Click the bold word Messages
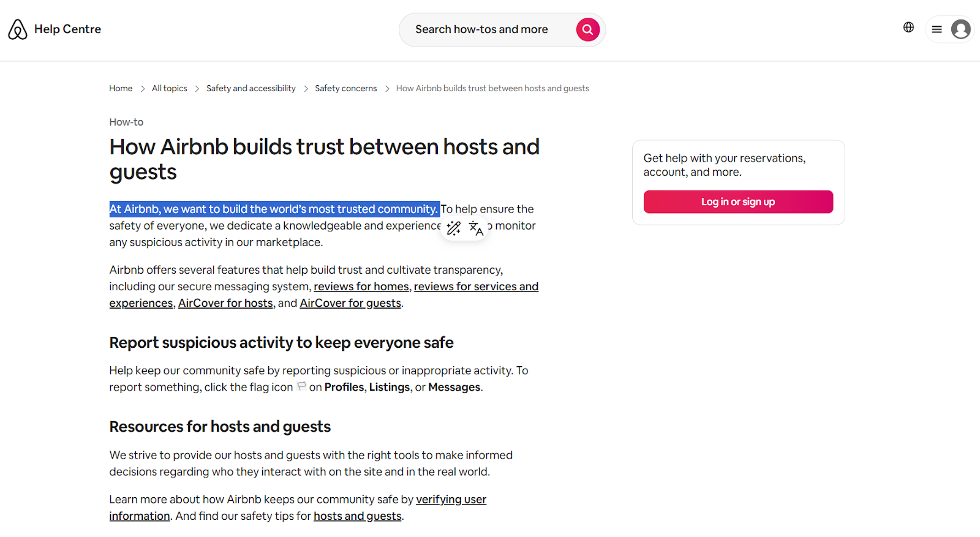 pos(454,388)
